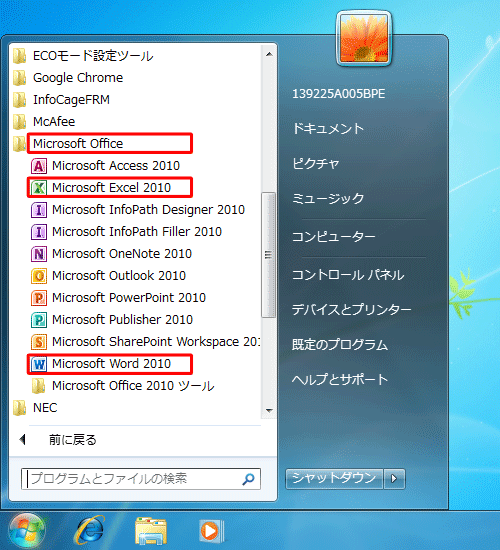This screenshot has width=500, height=550.
Task: Click the scroll up arrow in program list
Action: pos(269,54)
